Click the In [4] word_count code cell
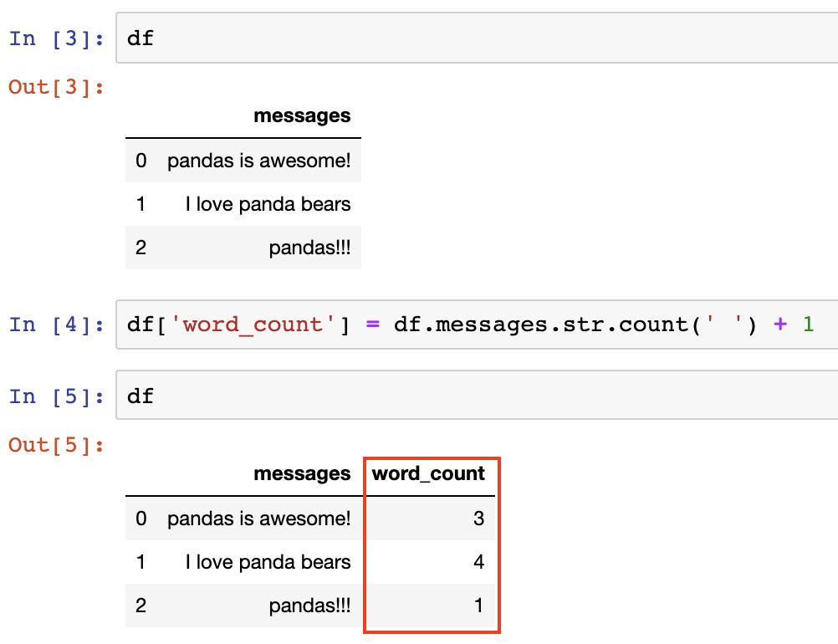The height and width of the screenshot is (644, 838). click(x=477, y=325)
